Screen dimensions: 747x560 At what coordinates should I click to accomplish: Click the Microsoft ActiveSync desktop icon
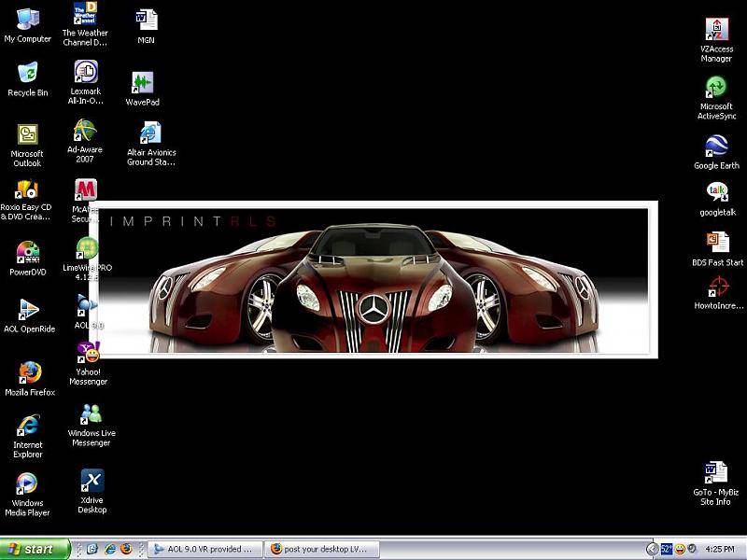[x=716, y=98]
